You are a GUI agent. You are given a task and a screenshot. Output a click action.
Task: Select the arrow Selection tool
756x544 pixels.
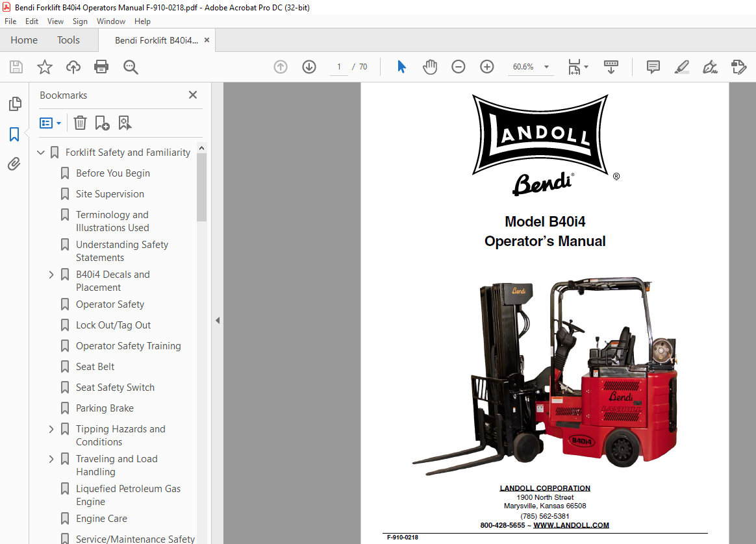[401, 67]
